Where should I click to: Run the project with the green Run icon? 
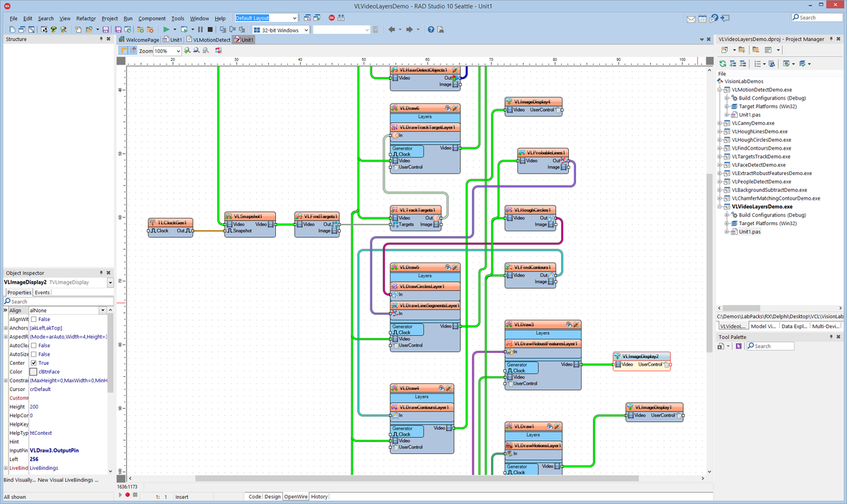167,30
